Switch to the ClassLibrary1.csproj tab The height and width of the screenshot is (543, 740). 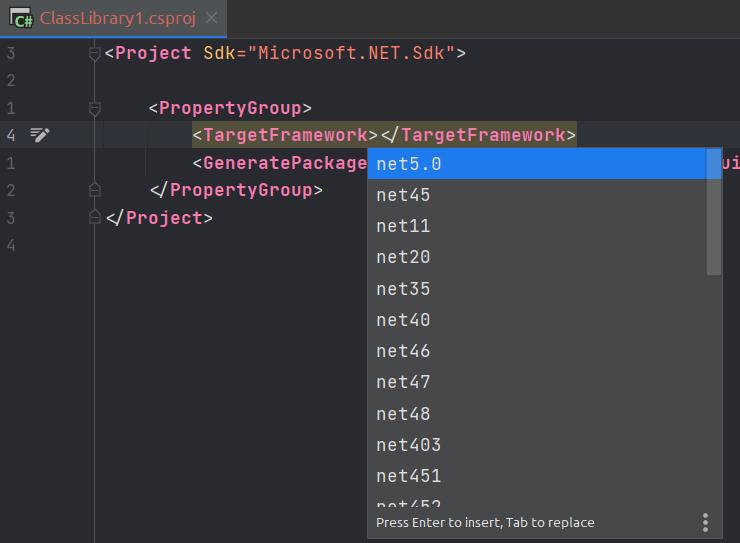click(x=117, y=19)
